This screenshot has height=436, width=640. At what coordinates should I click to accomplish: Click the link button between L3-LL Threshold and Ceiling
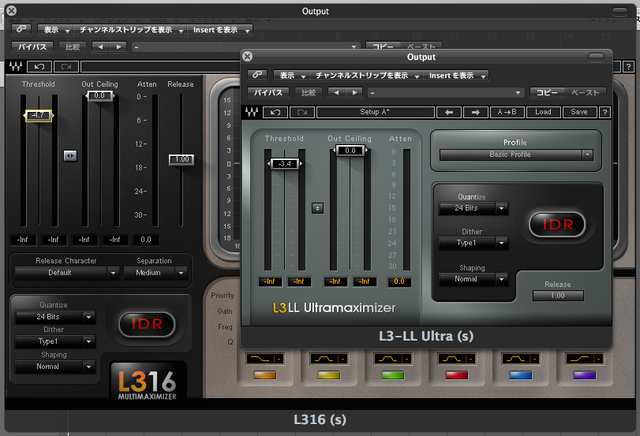318,208
